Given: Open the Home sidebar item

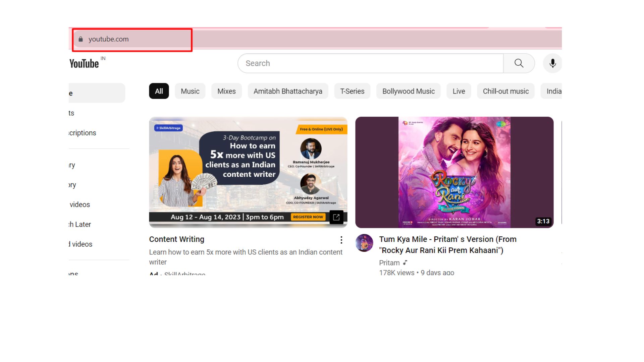Looking at the screenshot, I should click(97, 93).
